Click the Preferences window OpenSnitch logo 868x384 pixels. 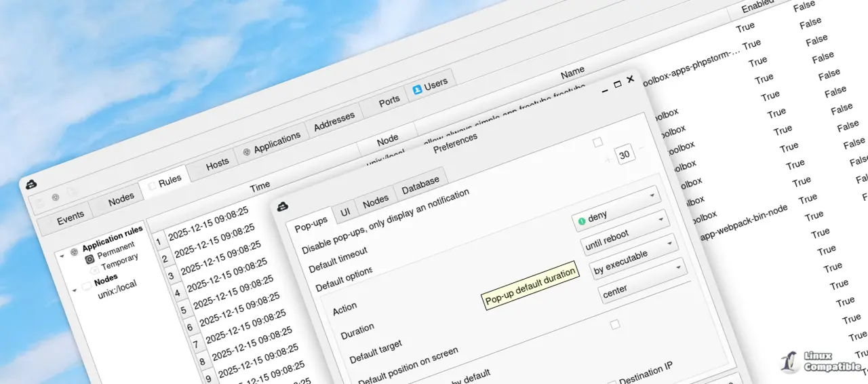pos(283,206)
